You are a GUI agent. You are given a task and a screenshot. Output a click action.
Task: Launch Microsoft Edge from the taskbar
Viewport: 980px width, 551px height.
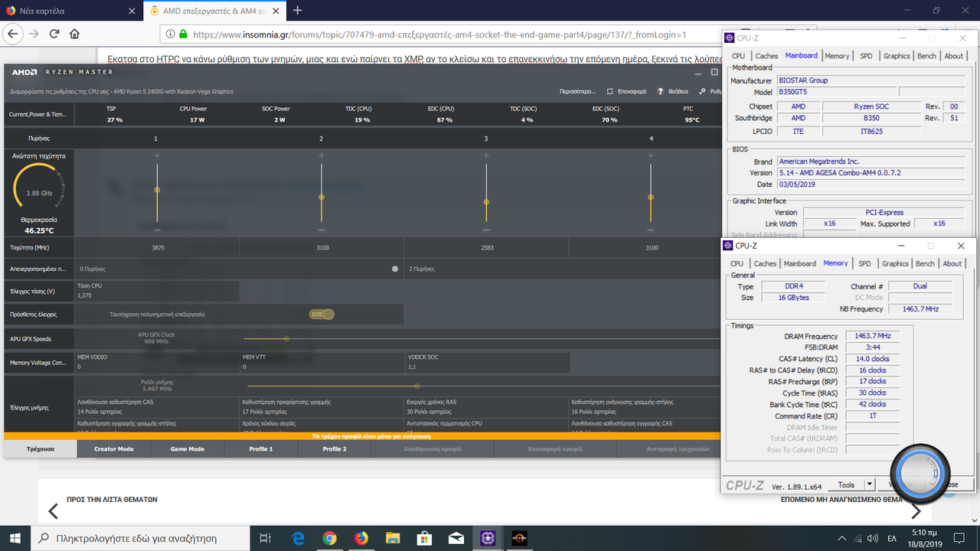click(x=298, y=537)
